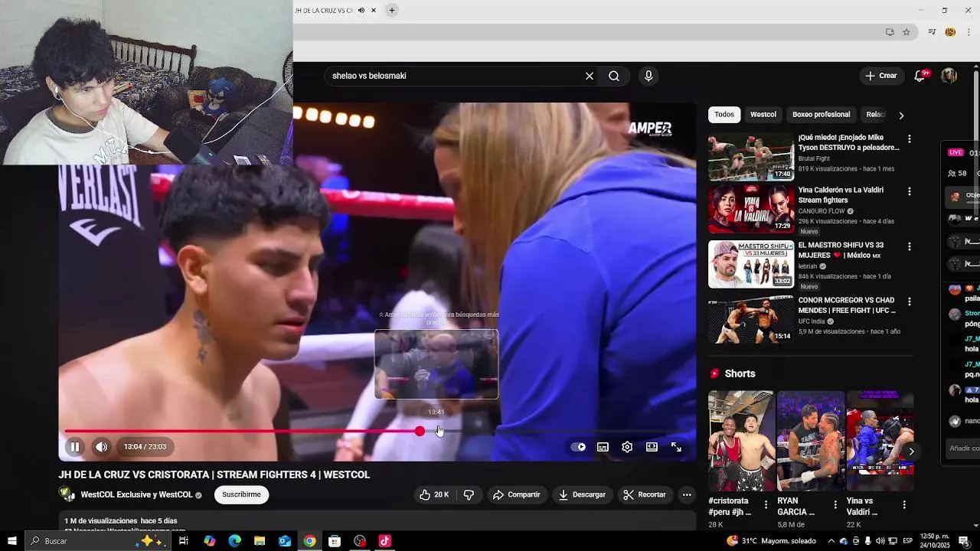Click the install/cast icon in address bar
This screenshot has width=980, height=551.
(x=890, y=32)
